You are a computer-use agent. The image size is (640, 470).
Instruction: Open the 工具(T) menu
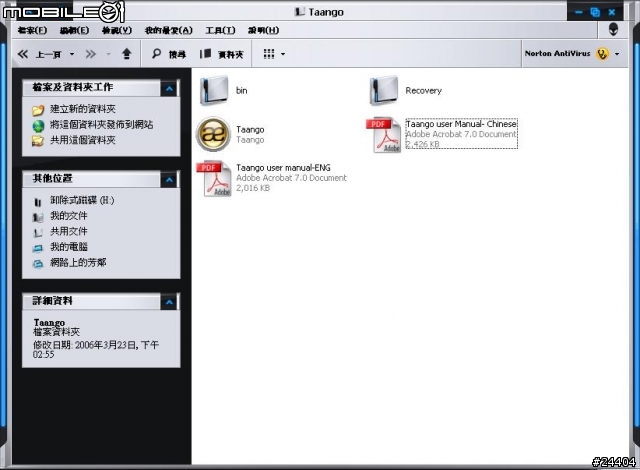tap(220, 30)
